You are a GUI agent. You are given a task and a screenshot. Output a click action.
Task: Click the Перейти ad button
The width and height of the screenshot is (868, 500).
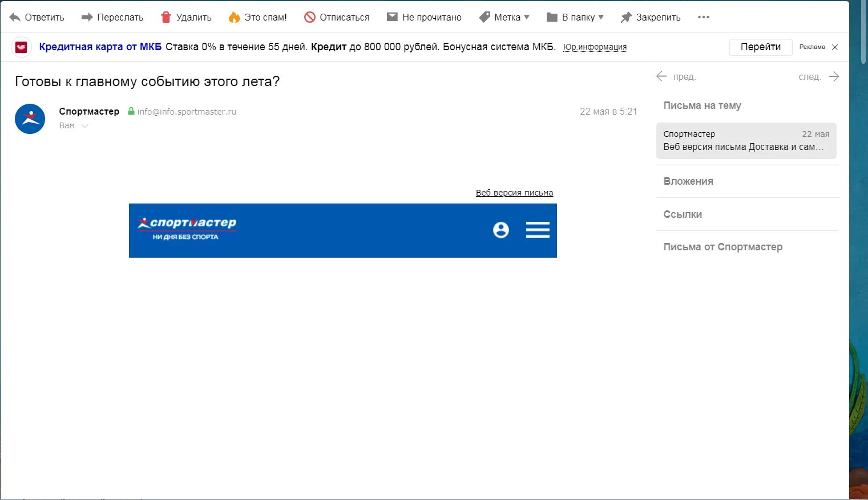pyautogui.click(x=761, y=47)
